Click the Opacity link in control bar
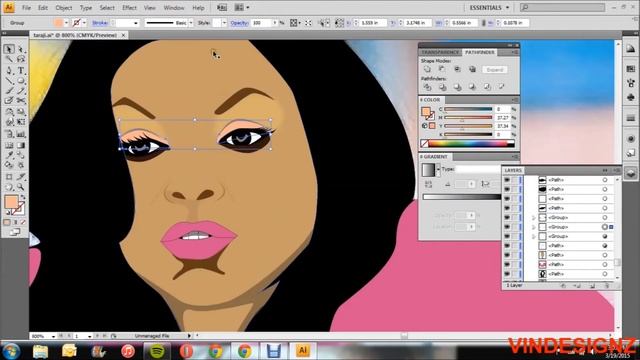 (x=239, y=23)
